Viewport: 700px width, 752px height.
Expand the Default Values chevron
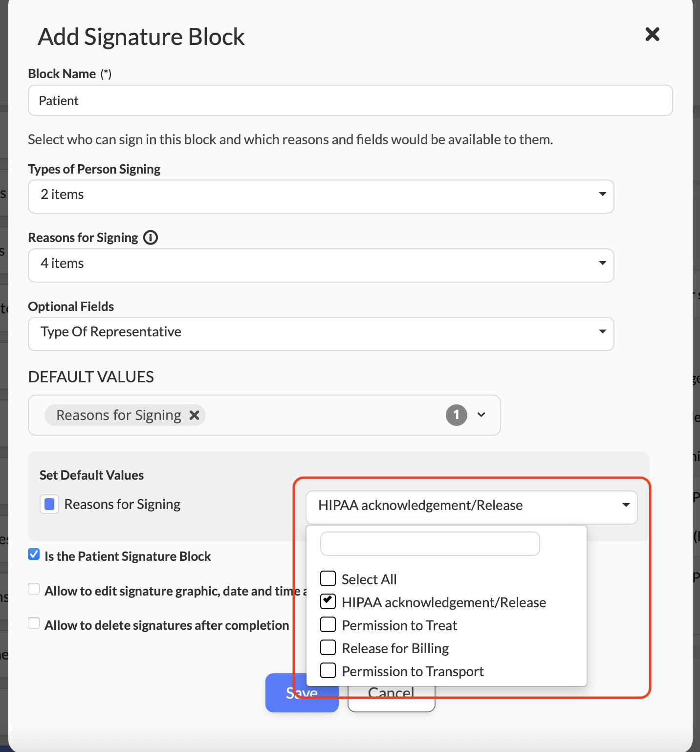(x=481, y=415)
